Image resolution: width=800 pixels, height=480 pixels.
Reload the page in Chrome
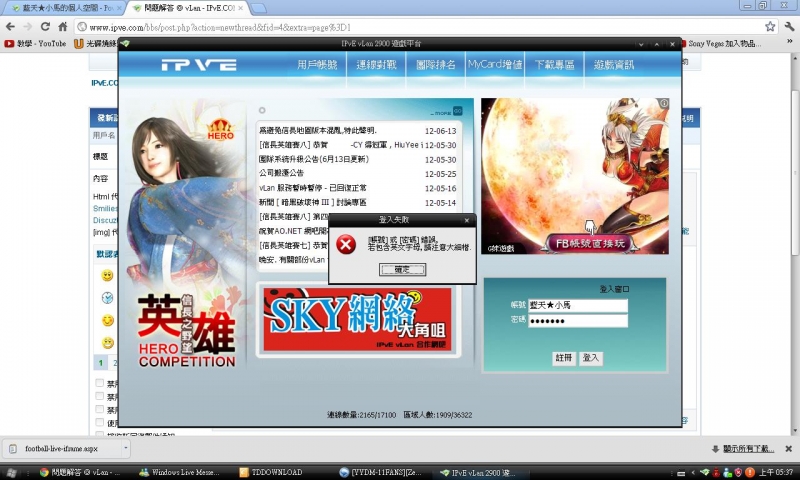point(45,27)
